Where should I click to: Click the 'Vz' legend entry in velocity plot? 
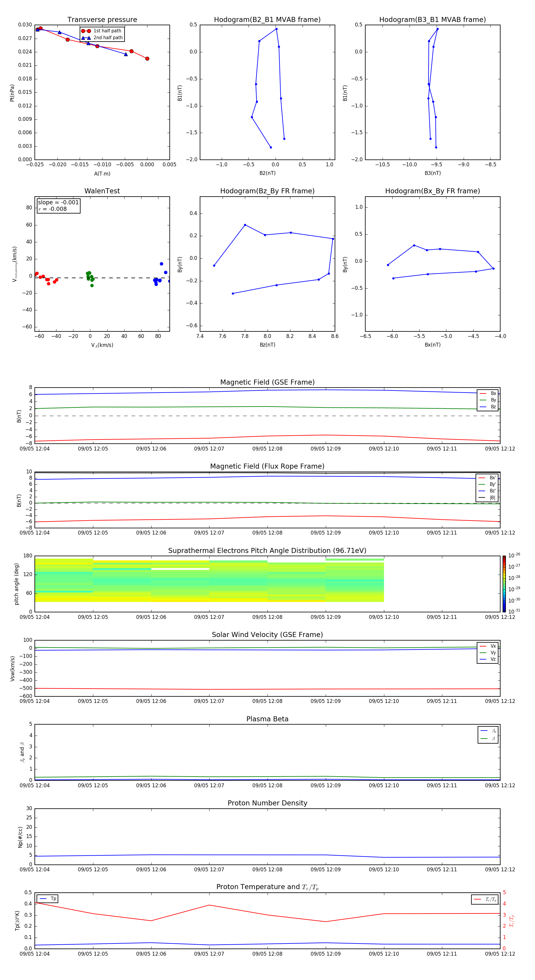pyautogui.click(x=488, y=659)
